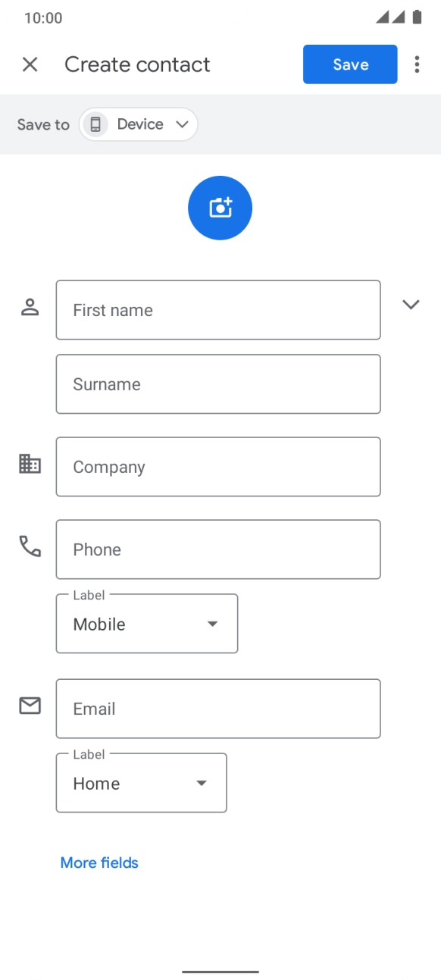This screenshot has width=441, height=980.
Task: Tap the phone handset icon
Action: (x=30, y=546)
